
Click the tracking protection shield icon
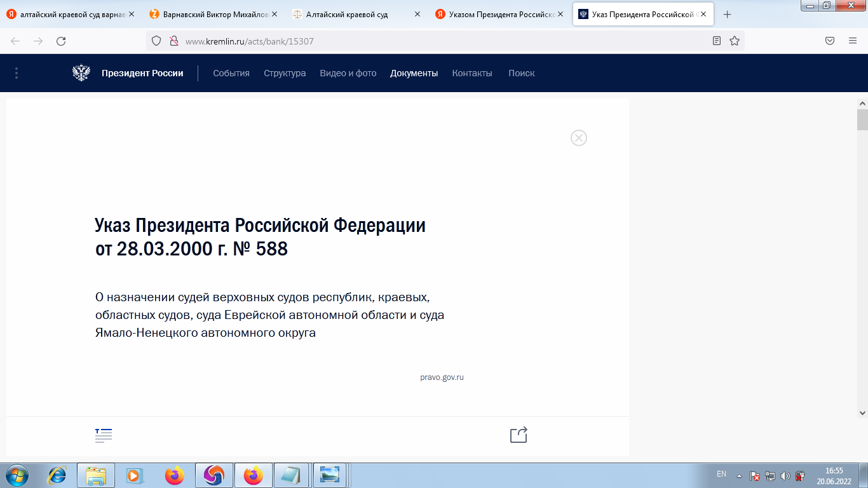click(x=156, y=40)
